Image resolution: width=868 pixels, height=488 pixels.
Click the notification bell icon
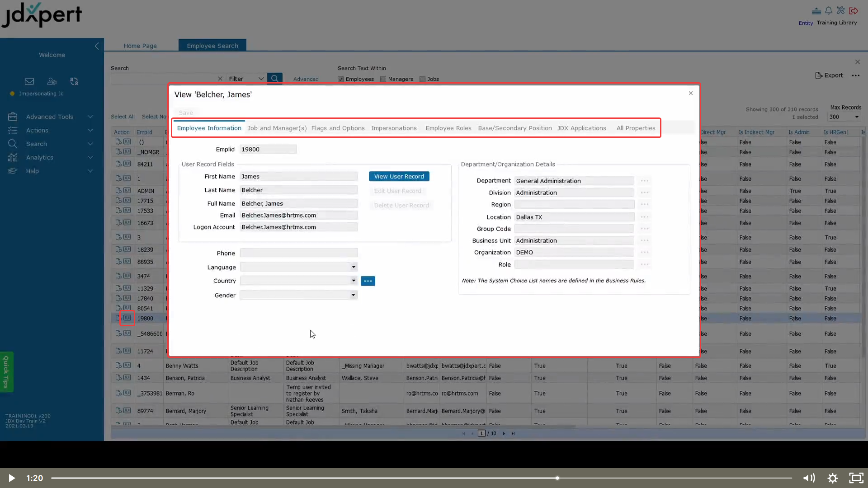coord(829,10)
